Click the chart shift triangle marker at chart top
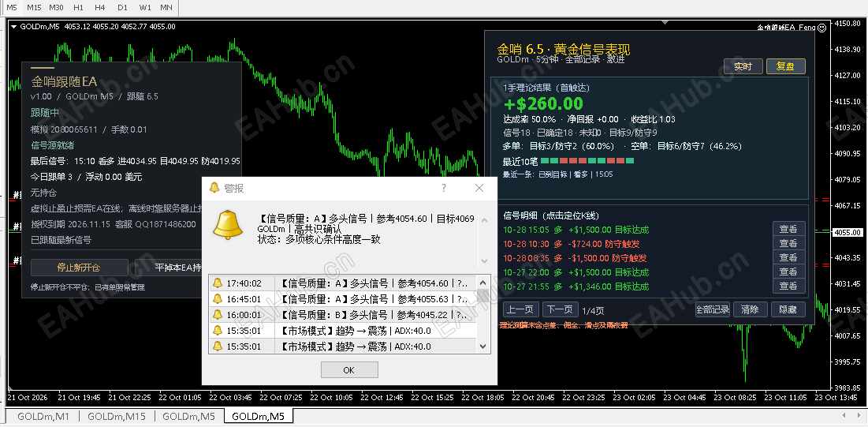The width and height of the screenshot is (868, 427). point(665,22)
